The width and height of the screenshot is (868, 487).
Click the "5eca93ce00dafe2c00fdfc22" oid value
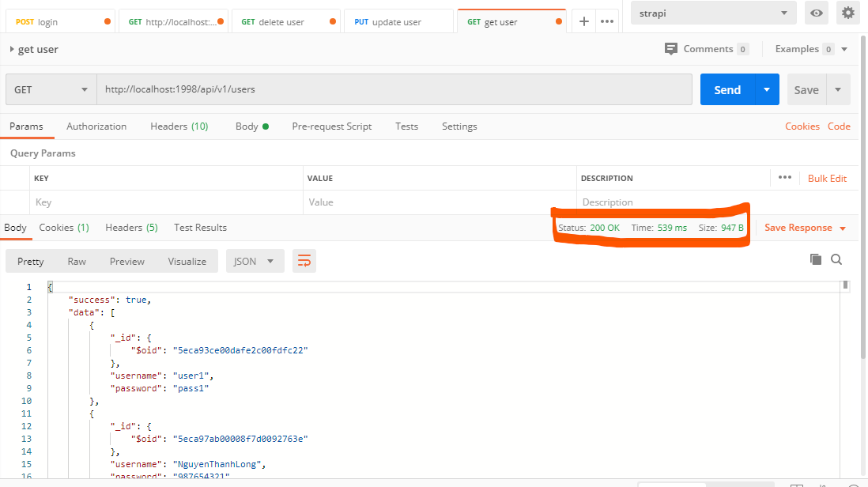tap(240, 350)
